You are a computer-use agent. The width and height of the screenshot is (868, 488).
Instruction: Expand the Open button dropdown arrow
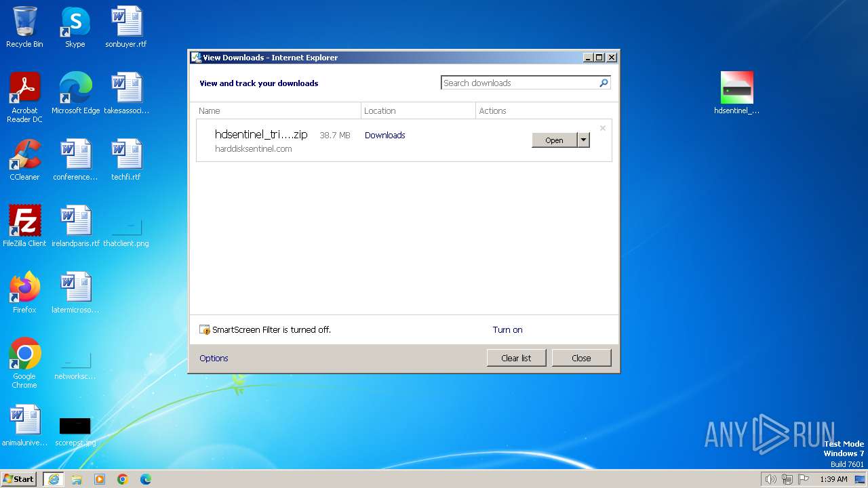[583, 140]
